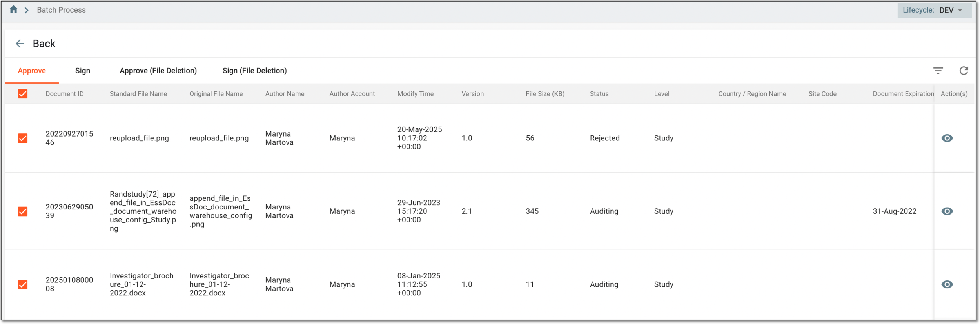980x324 pixels.
Task: Click the Document ID column header
Action: pyautogui.click(x=65, y=94)
